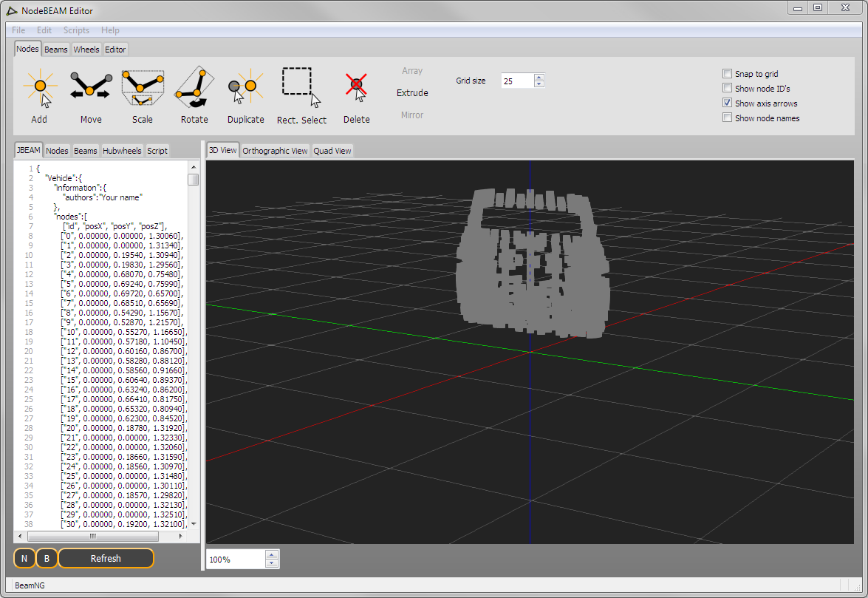Open the Script tab
Screen dimensions: 868x598
coord(157,151)
